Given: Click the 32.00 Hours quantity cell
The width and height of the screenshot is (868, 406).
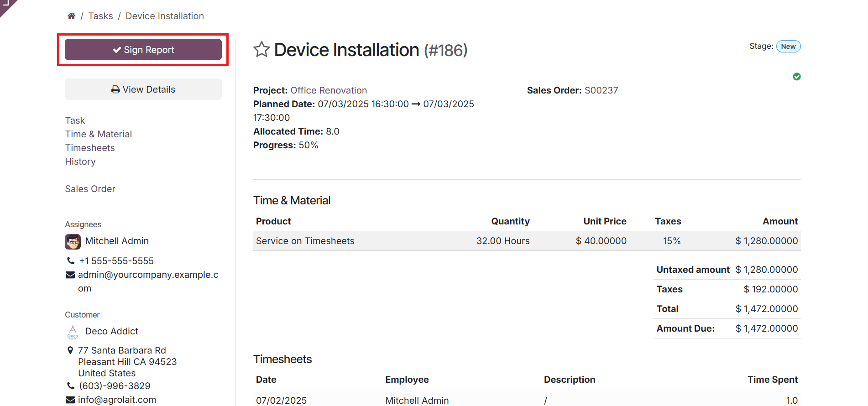Looking at the screenshot, I should click(x=503, y=241).
